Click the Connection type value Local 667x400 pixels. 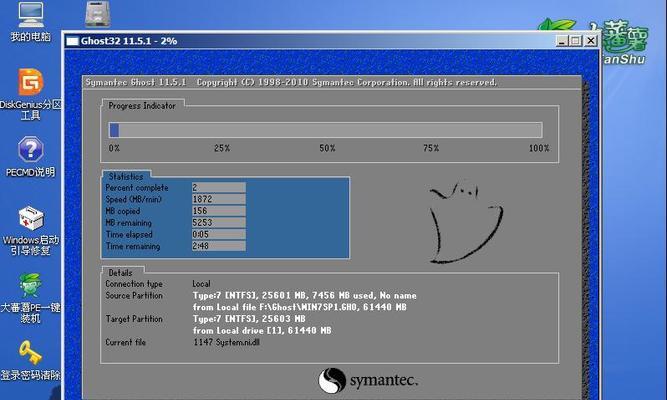coord(201,284)
